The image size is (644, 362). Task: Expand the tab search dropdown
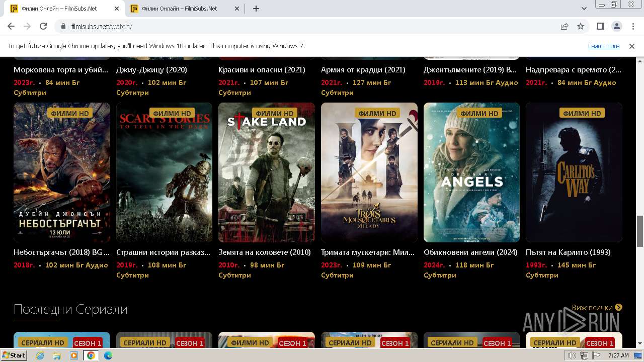[x=584, y=9]
